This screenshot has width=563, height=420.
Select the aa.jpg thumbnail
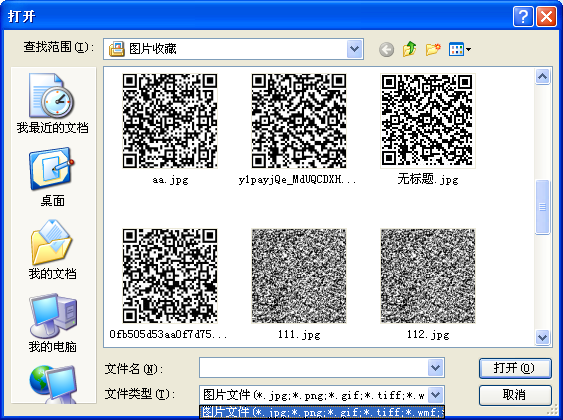(x=170, y=121)
